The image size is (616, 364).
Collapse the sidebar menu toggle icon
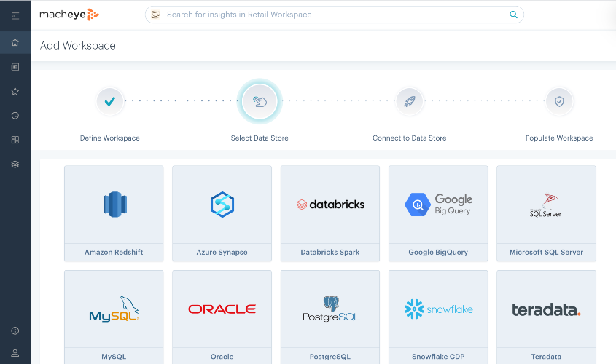tap(15, 16)
